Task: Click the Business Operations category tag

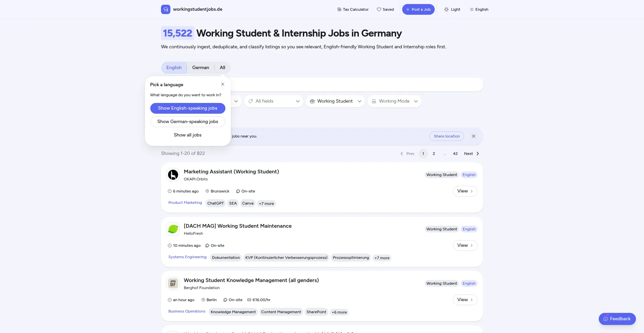Action: (187, 312)
